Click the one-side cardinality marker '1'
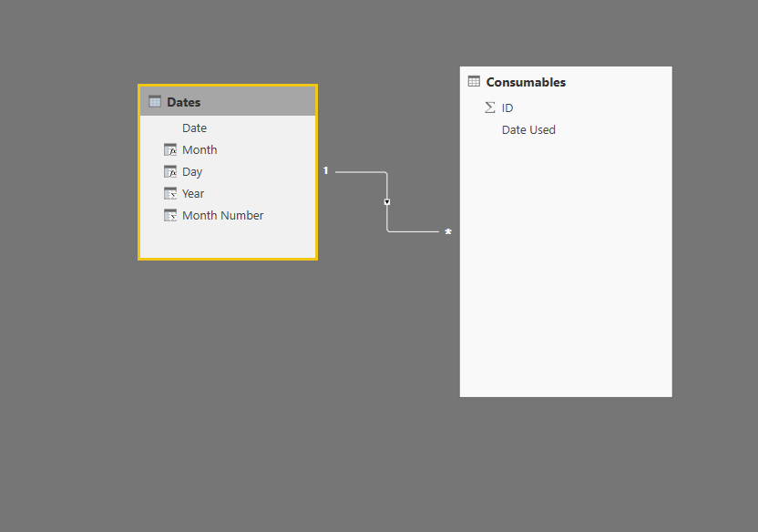Image resolution: width=758 pixels, height=532 pixels. 326,170
